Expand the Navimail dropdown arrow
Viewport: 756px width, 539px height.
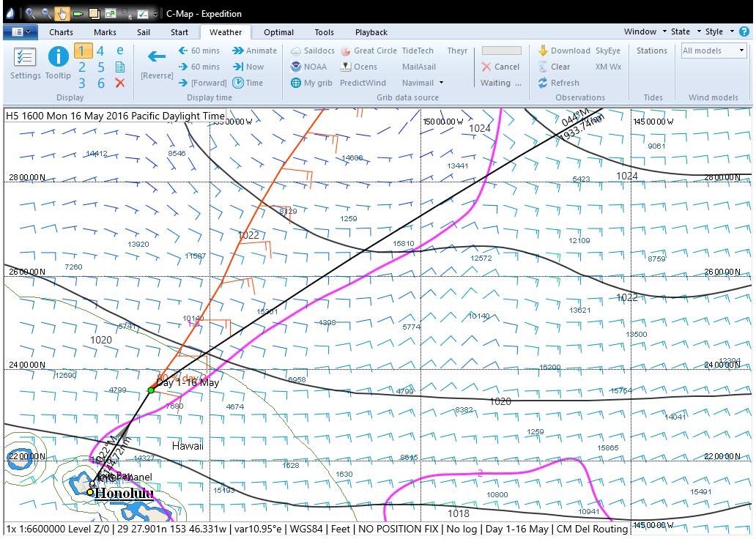(x=441, y=83)
